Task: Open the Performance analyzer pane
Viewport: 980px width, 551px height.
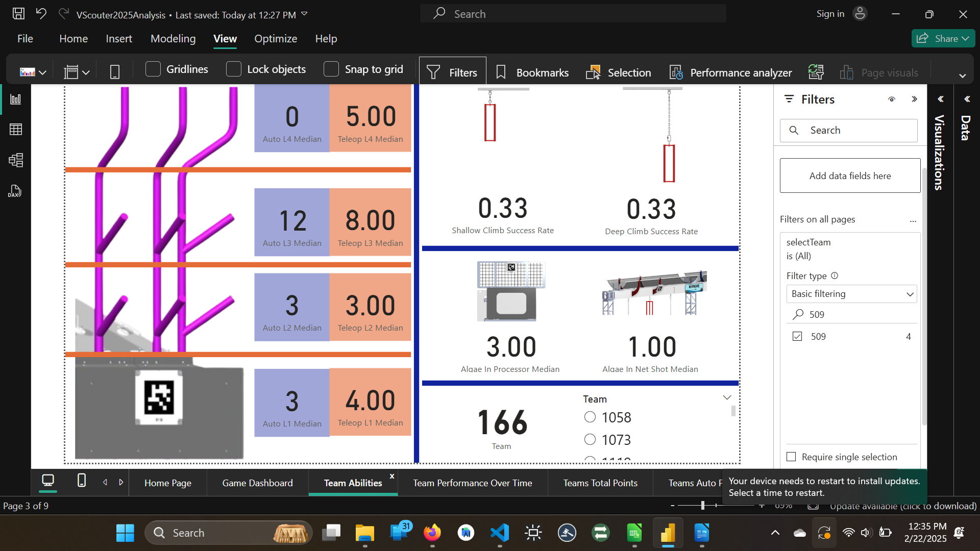Action: [x=731, y=72]
